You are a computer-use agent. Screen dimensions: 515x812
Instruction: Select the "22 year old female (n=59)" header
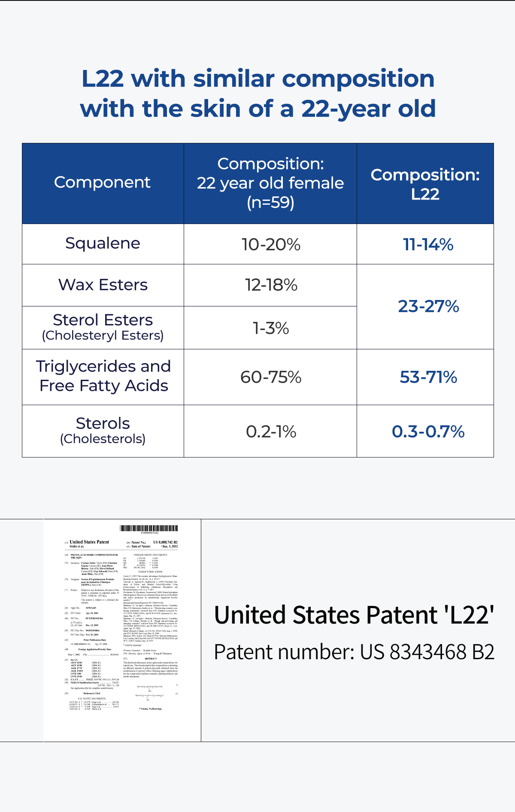click(x=270, y=183)
